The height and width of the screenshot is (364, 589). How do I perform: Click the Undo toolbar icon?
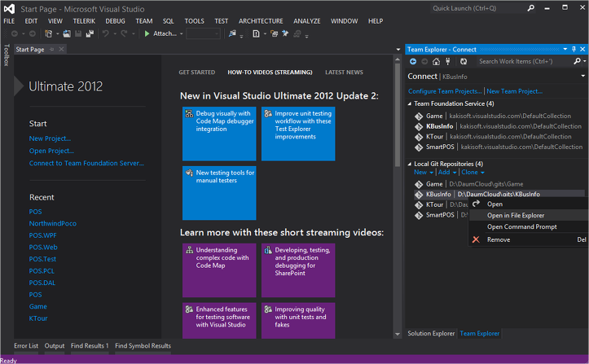(106, 34)
